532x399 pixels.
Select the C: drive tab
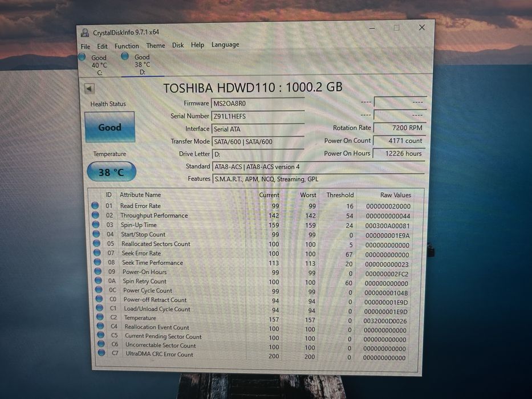99,65
